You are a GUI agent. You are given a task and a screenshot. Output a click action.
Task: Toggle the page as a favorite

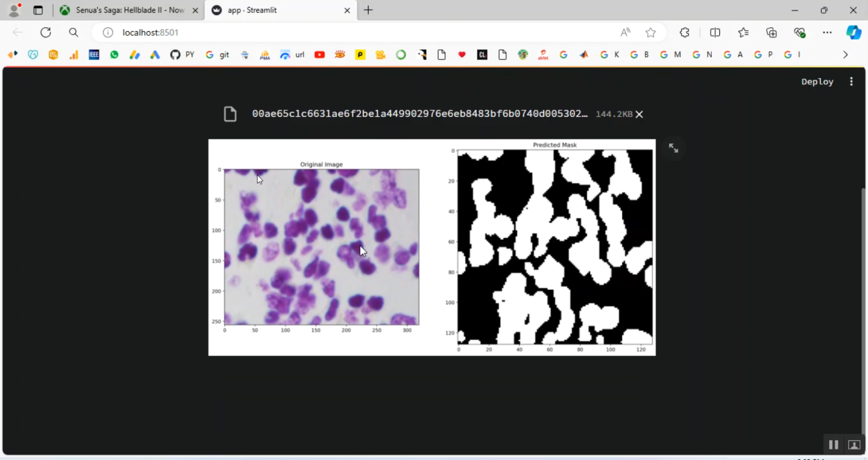[650, 32]
